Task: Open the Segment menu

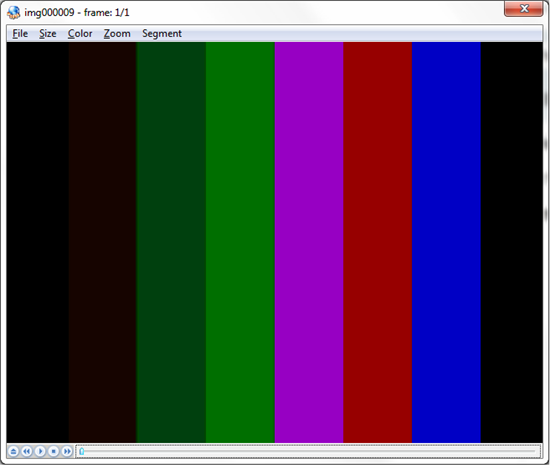Action: (x=162, y=34)
